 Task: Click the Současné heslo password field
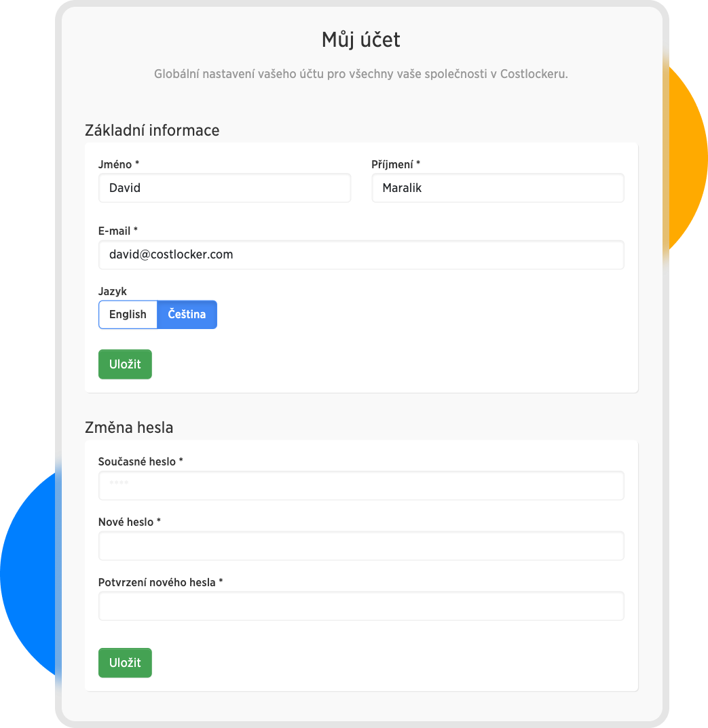[x=360, y=486]
